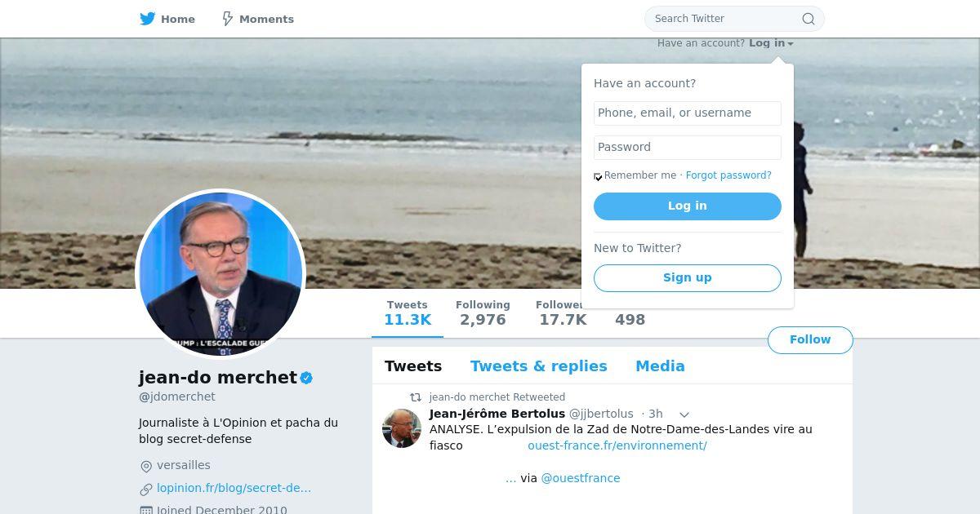Click the location pin icon near versailles
The width and height of the screenshot is (980, 514).
(x=146, y=466)
